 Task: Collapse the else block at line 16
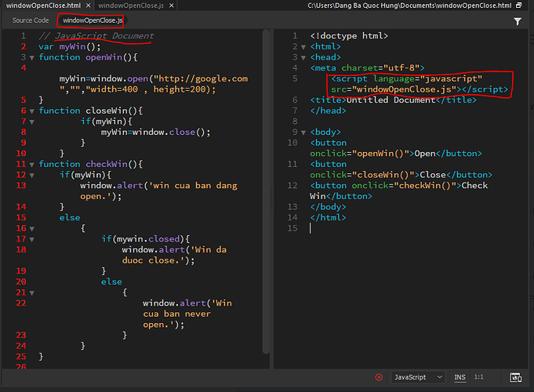(x=31, y=229)
